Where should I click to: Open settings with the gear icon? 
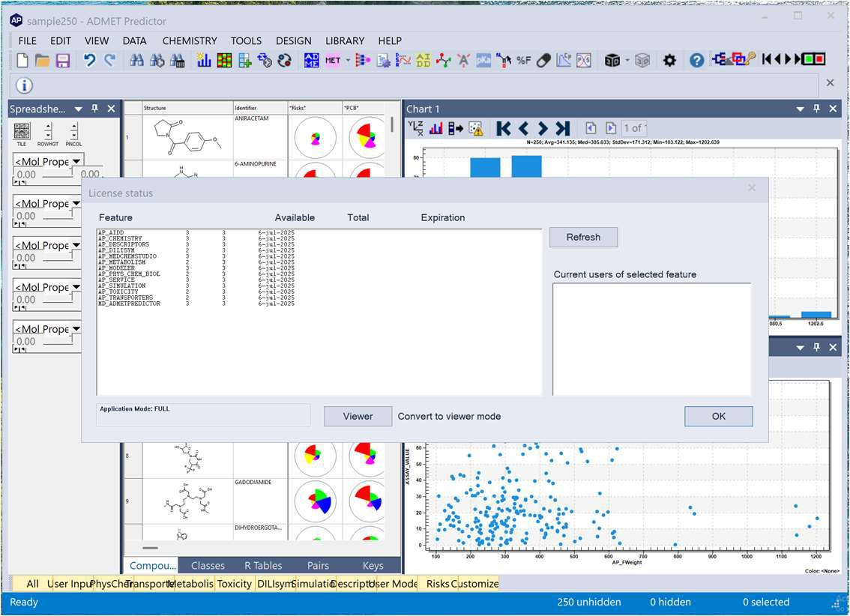pos(669,60)
